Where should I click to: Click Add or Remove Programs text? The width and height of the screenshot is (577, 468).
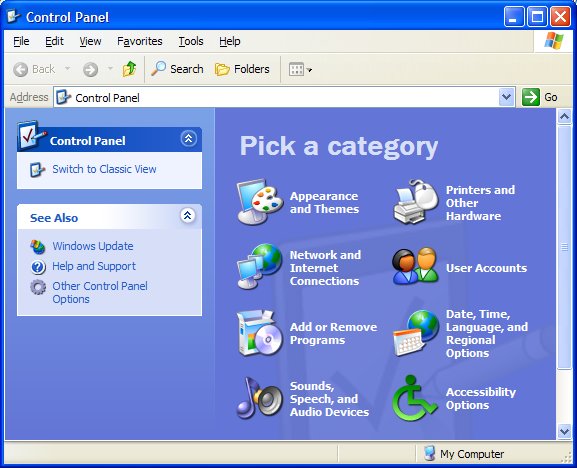click(x=333, y=333)
